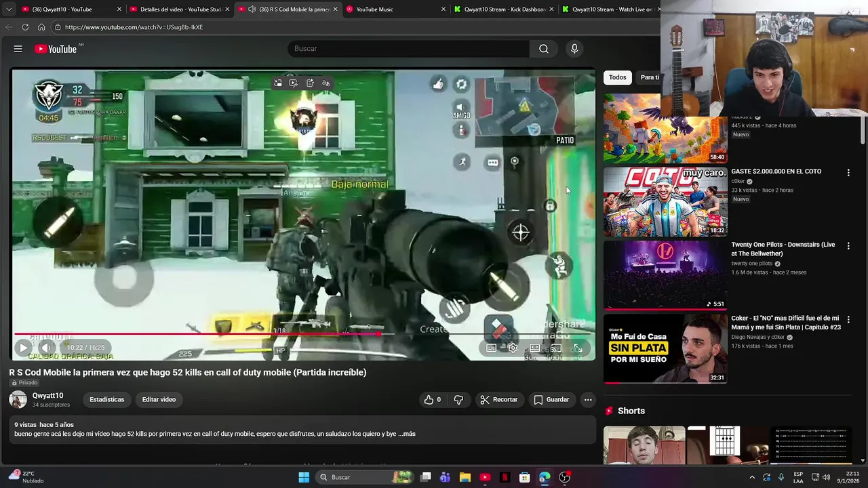
Task: Open the system tray volume speaker icon
Action: coord(827,477)
